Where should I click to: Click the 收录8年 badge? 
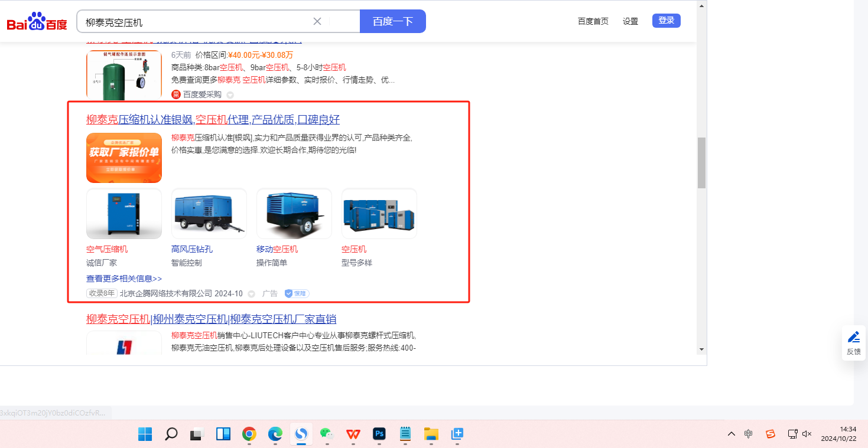(102, 293)
